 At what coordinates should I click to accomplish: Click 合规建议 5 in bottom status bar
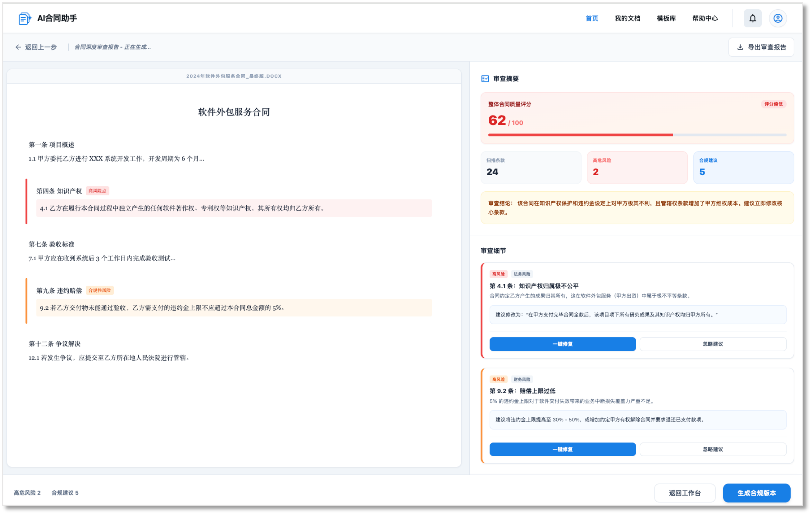pos(65,493)
